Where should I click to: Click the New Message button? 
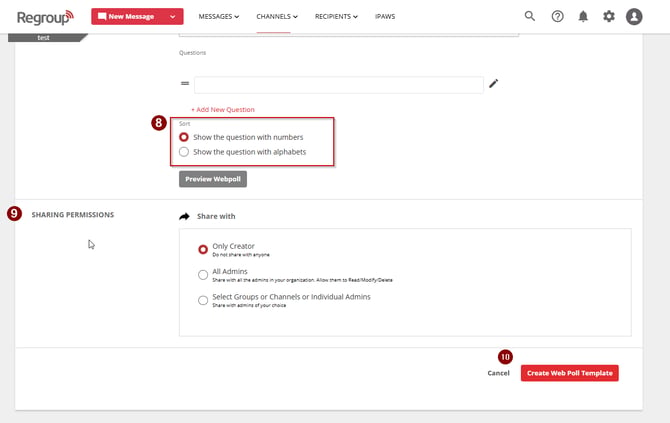[x=137, y=16]
